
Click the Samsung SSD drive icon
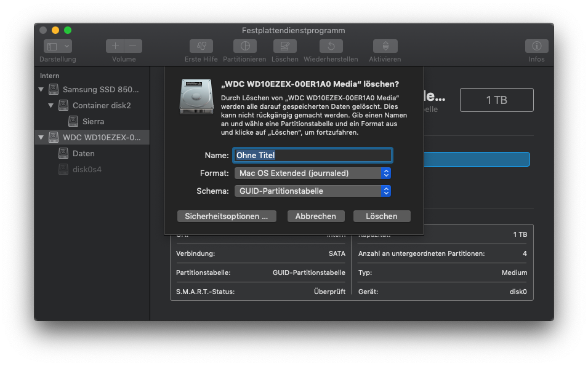(54, 89)
